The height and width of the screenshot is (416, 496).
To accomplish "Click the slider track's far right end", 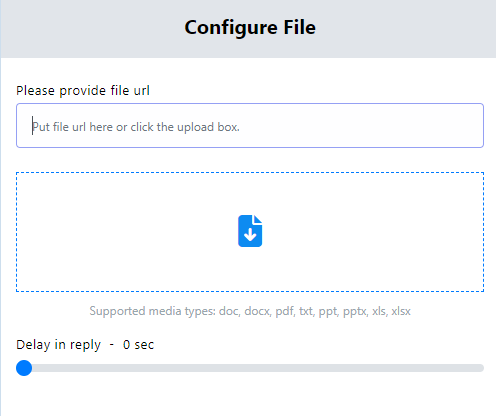I will tap(481, 368).
